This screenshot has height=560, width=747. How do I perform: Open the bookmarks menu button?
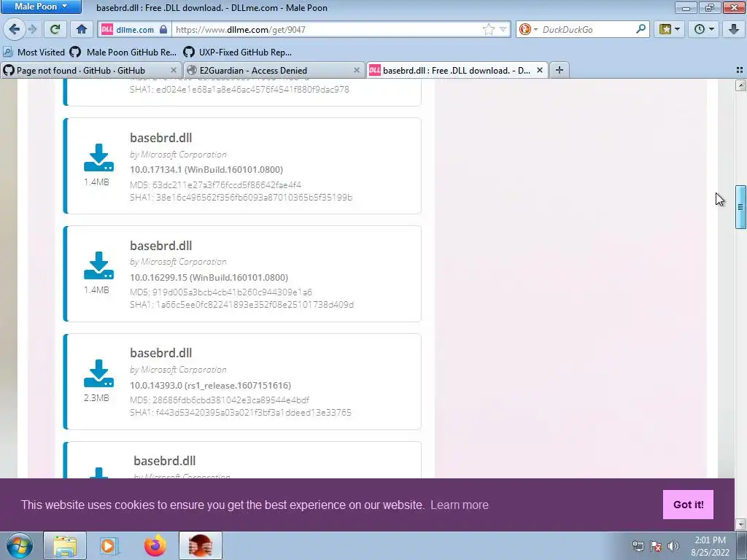pyautogui.click(x=670, y=29)
